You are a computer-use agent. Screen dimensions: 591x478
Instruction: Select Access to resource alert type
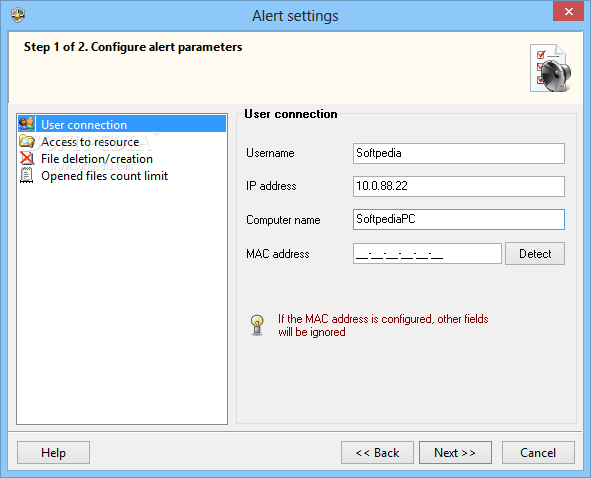(90, 142)
